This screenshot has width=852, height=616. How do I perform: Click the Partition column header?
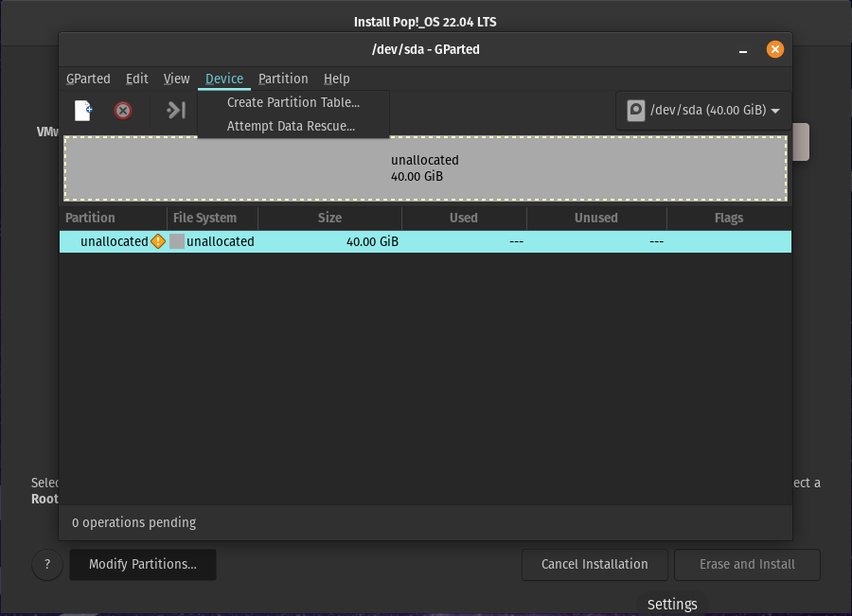[x=113, y=218]
